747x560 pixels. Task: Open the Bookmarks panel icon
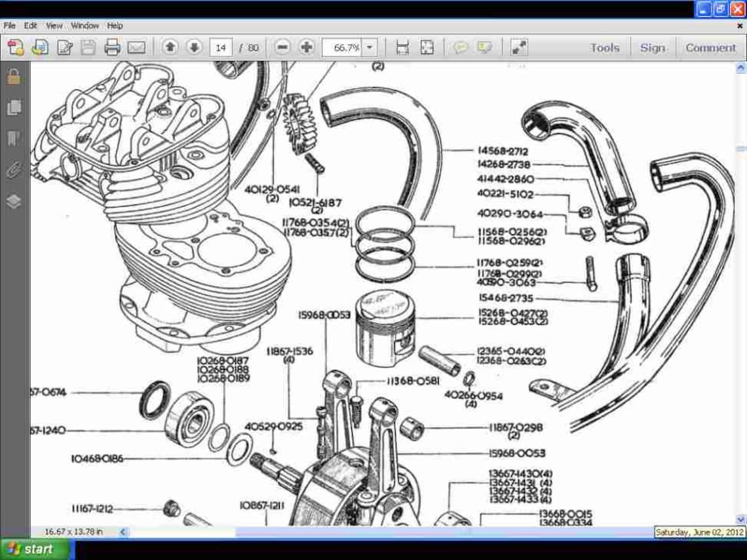pyautogui.click(x=14, y=138)
